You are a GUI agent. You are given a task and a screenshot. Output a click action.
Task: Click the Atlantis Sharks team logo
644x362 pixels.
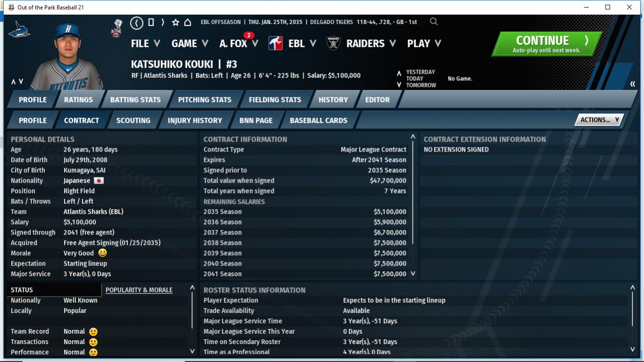(x=19, y=30)
